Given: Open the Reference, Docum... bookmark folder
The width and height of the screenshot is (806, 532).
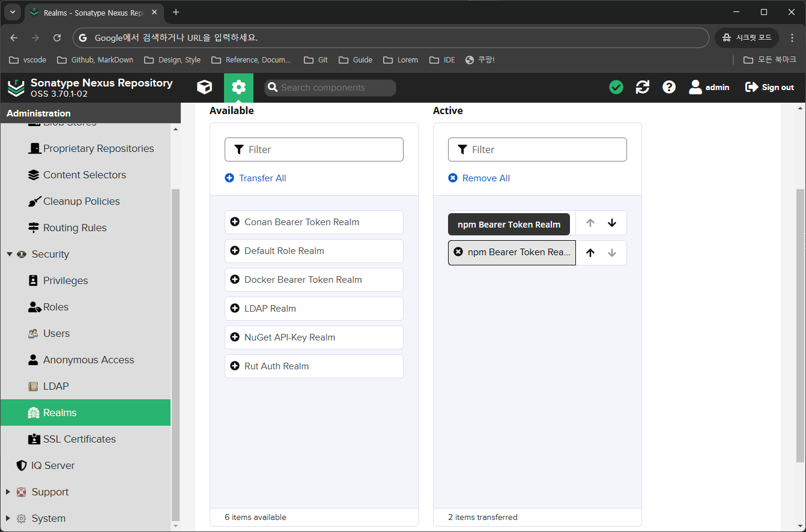Looking at the screenshot, I should (251, 60).
